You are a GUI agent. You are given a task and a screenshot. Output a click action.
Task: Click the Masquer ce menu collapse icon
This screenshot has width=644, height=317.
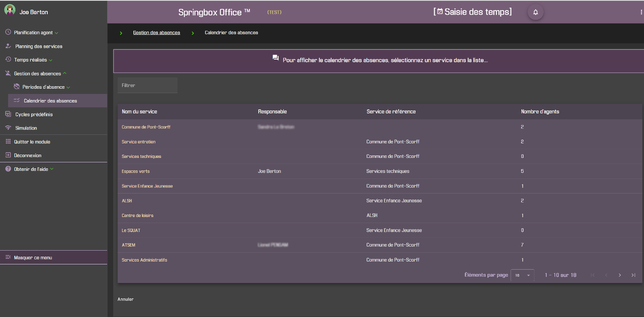pos(8,257)
